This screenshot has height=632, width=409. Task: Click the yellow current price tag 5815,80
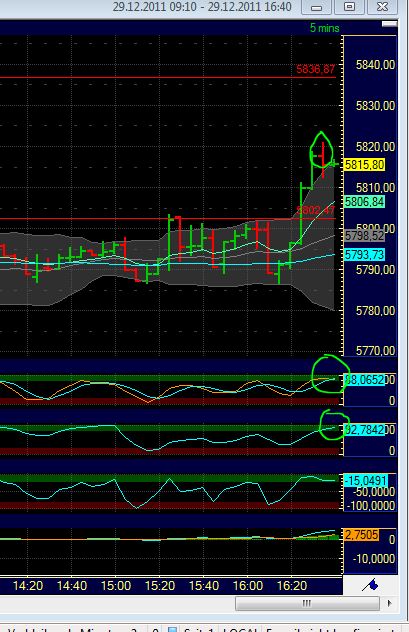tap(364, 164)
